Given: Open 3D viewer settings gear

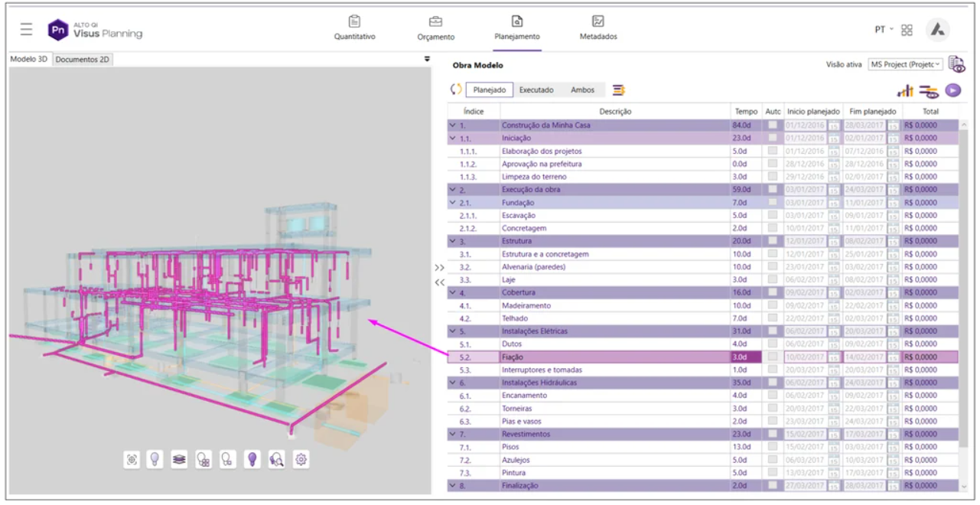Looking at the screenshot, I should click(301, 459).
